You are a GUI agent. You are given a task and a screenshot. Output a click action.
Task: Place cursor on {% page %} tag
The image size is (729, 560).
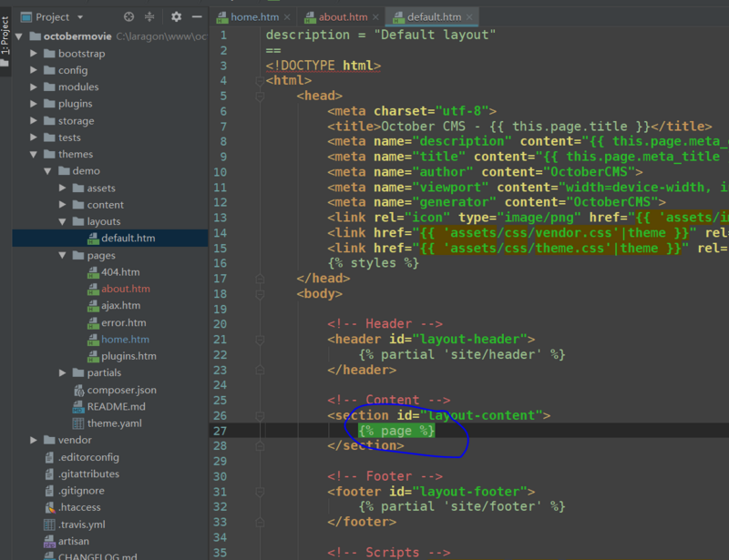396,431
